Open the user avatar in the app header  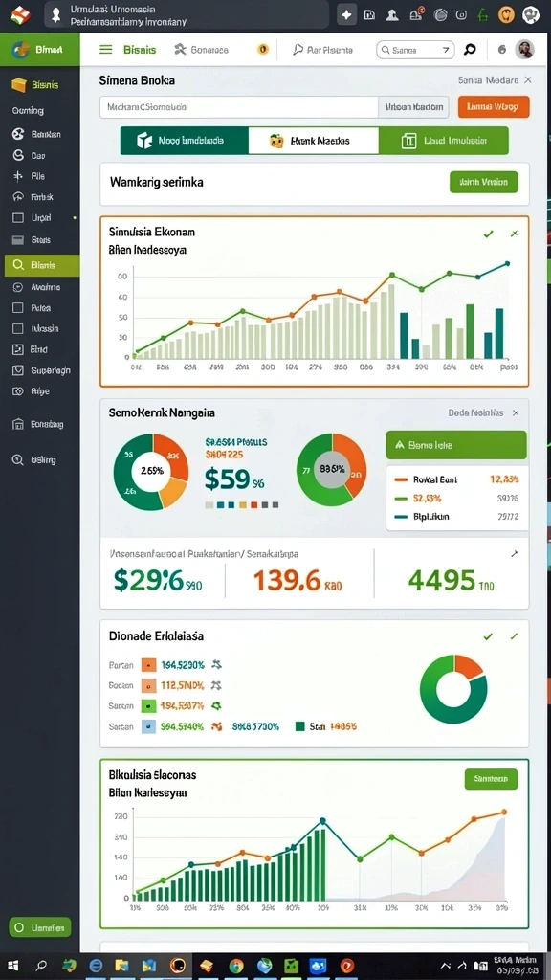click(x=524, y=50)
